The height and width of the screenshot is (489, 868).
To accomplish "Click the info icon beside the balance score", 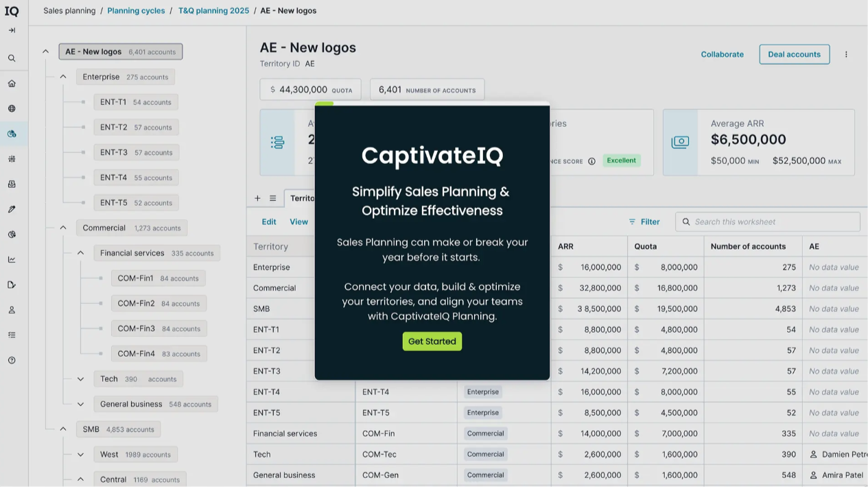I will coord(591,162).
